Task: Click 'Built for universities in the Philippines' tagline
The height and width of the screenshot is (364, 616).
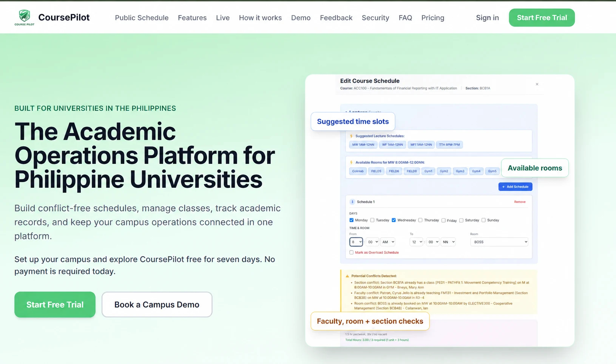Action: 95,108
